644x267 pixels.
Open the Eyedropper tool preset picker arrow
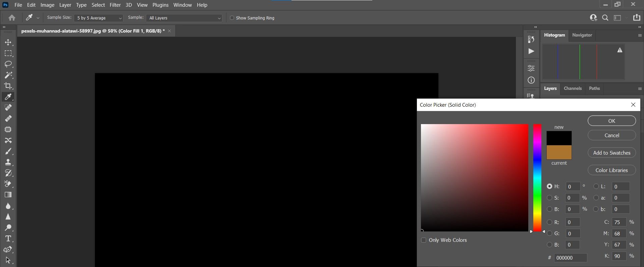(38, 18)
